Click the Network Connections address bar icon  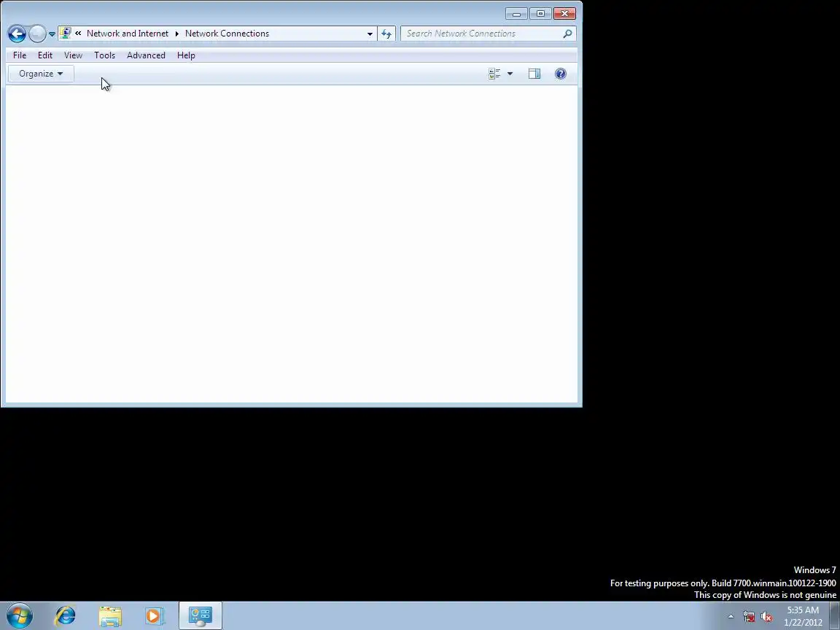(66, 34)
